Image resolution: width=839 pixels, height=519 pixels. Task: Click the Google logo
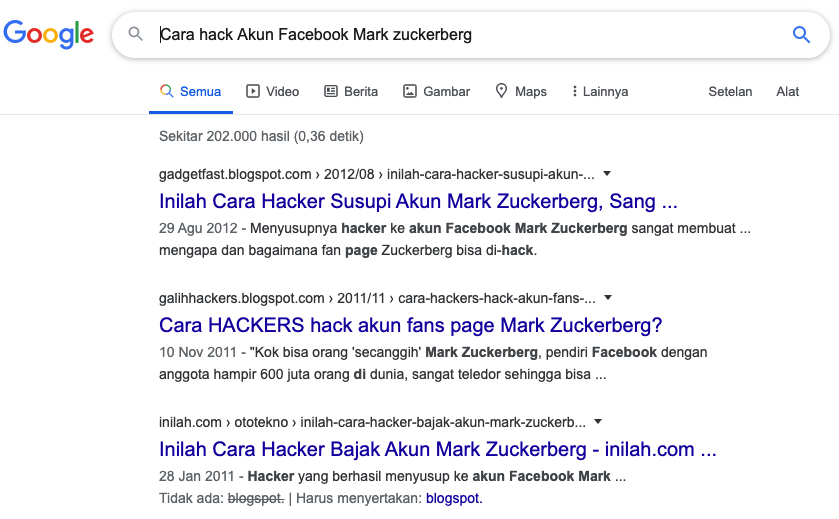point(48,34)
